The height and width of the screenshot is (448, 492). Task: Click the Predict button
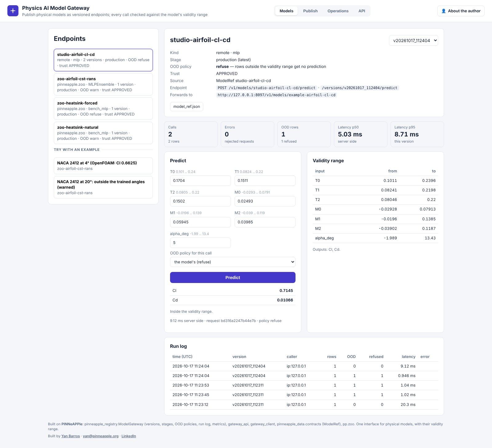(233, 277)
